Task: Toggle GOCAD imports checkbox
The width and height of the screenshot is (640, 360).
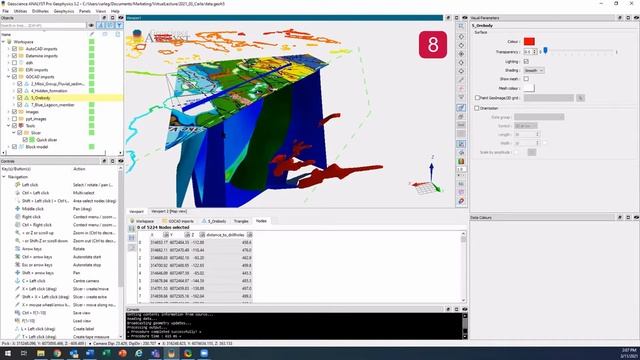Action: (x=14, y=77)
